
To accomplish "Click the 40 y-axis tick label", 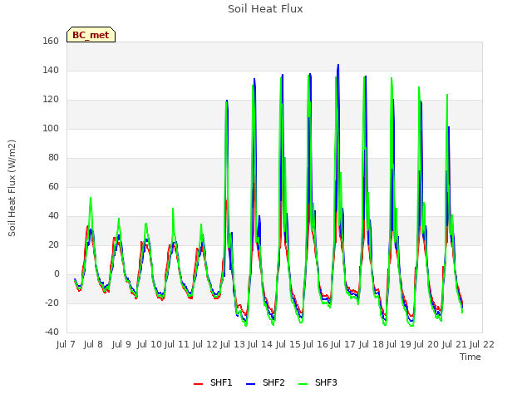I will tap(53, 216).
